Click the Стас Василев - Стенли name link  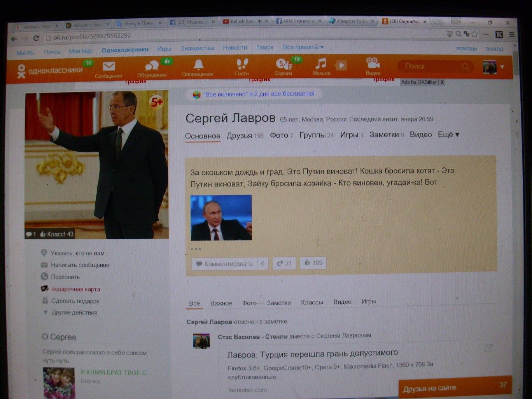click(x=253, y=336)
